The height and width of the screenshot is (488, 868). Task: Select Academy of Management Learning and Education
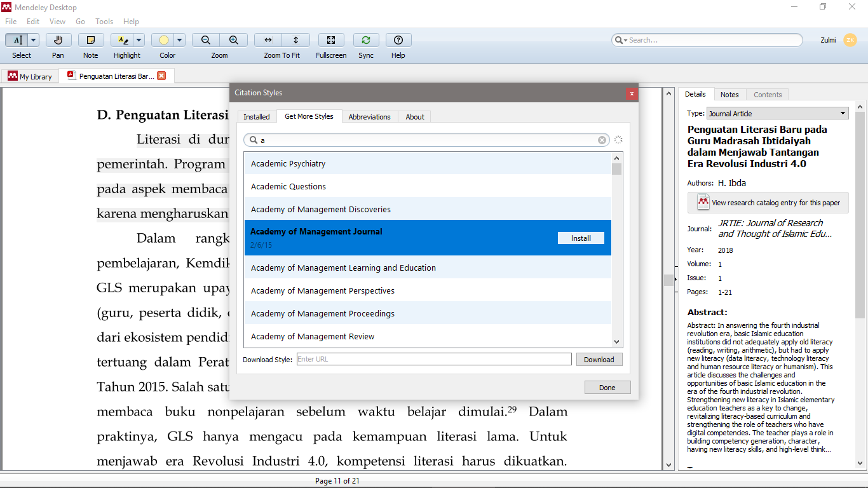coord(428,268)
